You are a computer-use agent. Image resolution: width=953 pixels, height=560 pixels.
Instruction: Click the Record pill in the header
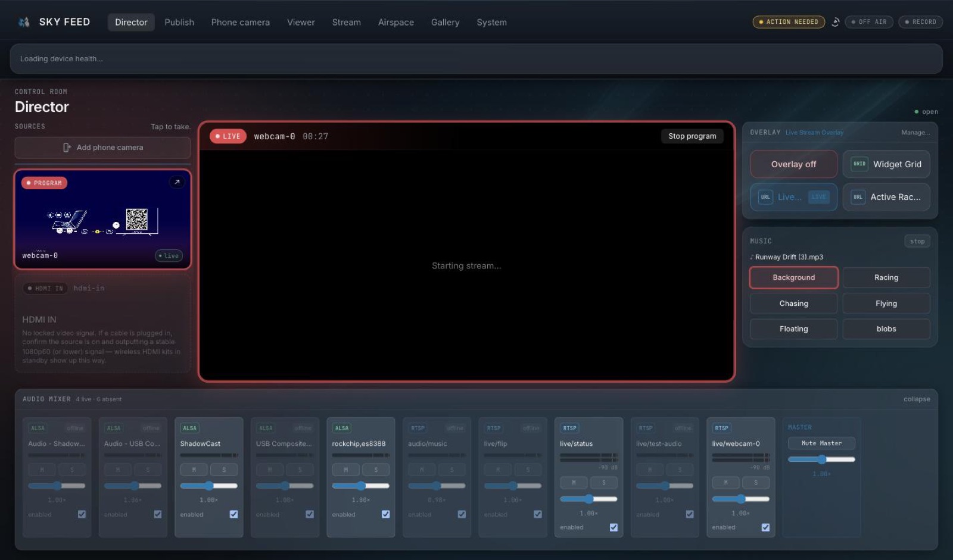tap(920, 22)
